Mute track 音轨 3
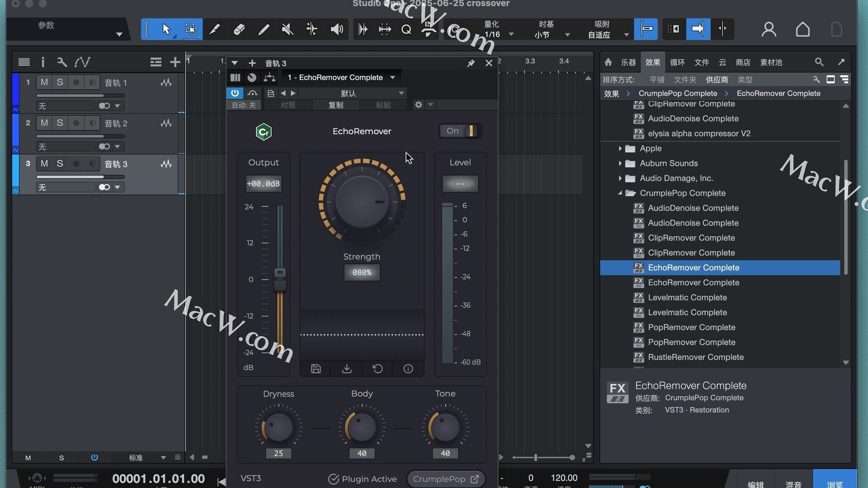 [x=44, y=164]
